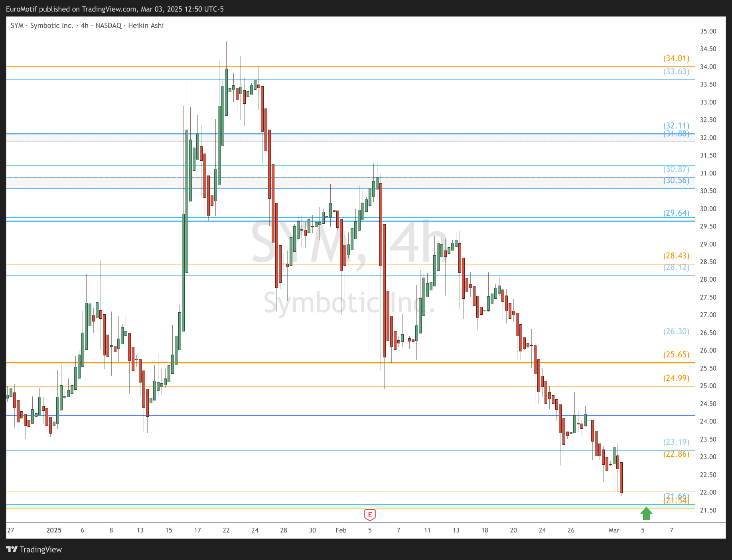Select the 26.00 price axis value
Viewport: 732px width, 560px height.
708,350
